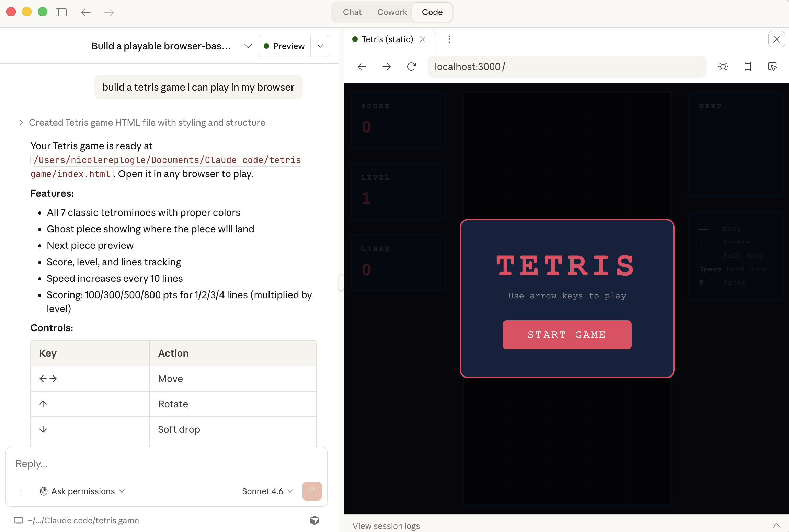Click the element selector cursor icon
The width and height of the screenshot is (789, 532).
click(772, 67)
